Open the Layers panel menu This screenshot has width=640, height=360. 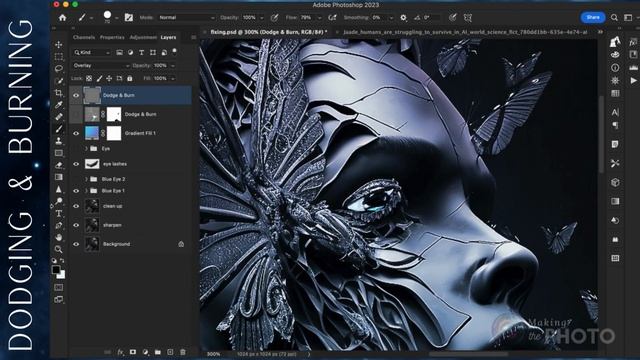(193, 37)
